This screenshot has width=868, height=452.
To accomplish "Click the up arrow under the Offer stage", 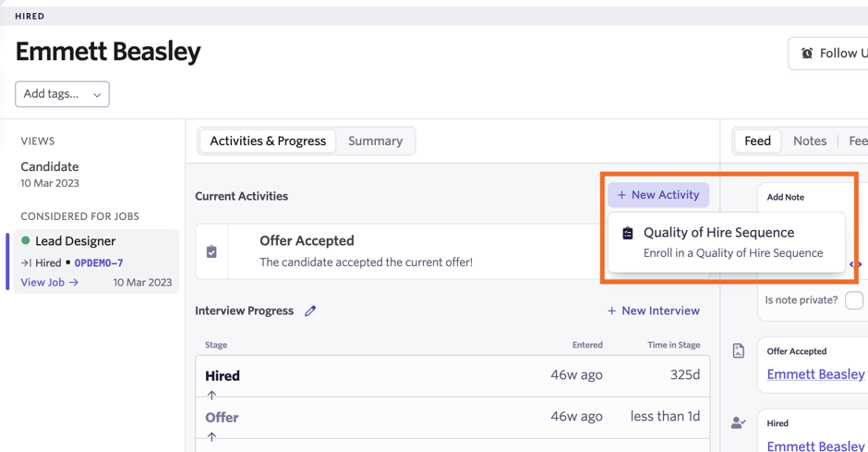I will coord(211,436).
